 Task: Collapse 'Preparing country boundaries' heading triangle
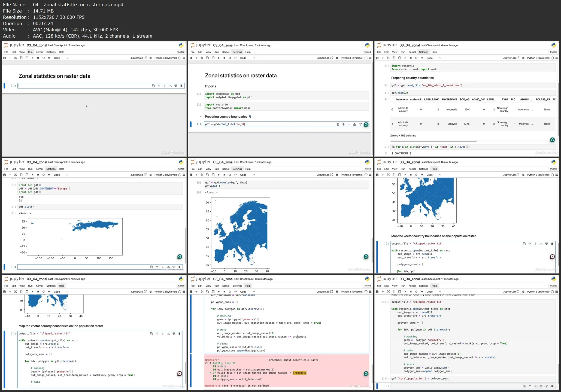coord(201,117)
